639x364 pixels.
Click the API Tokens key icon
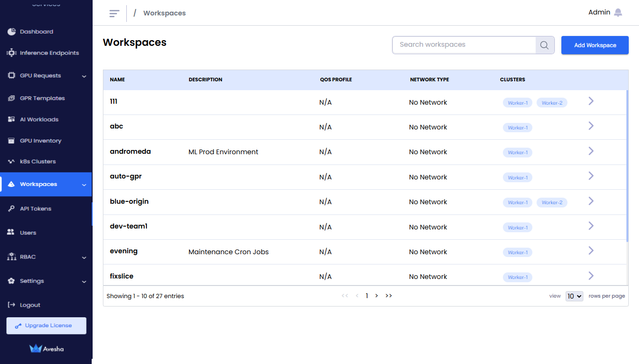12,209
